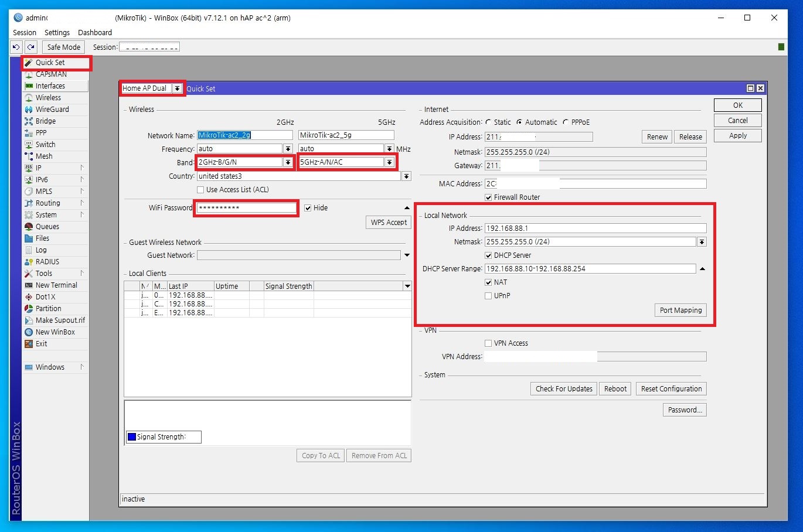The height and width of the screenshot is (532, 803).
Task: Enable VPN Access checkbox
Action: point(488,343)
